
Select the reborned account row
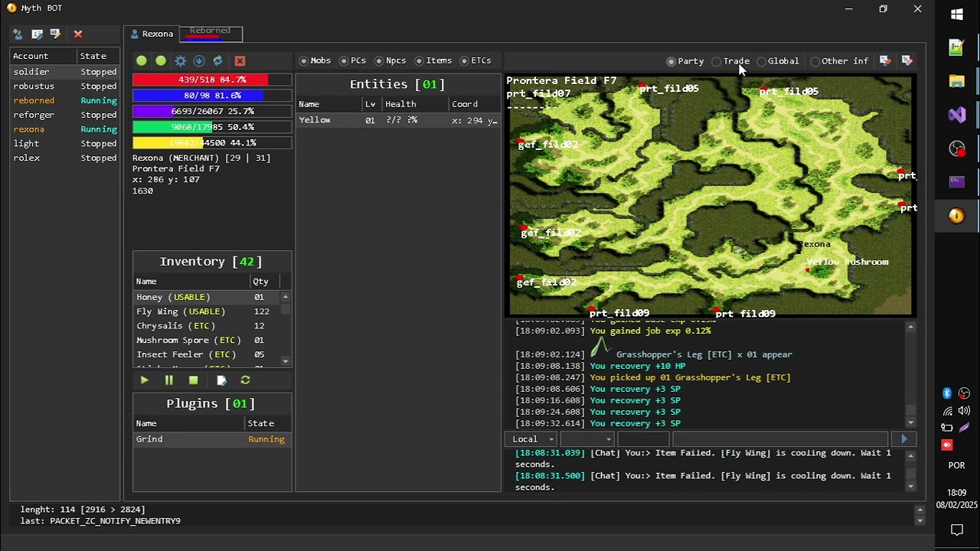tap(65, 100)
